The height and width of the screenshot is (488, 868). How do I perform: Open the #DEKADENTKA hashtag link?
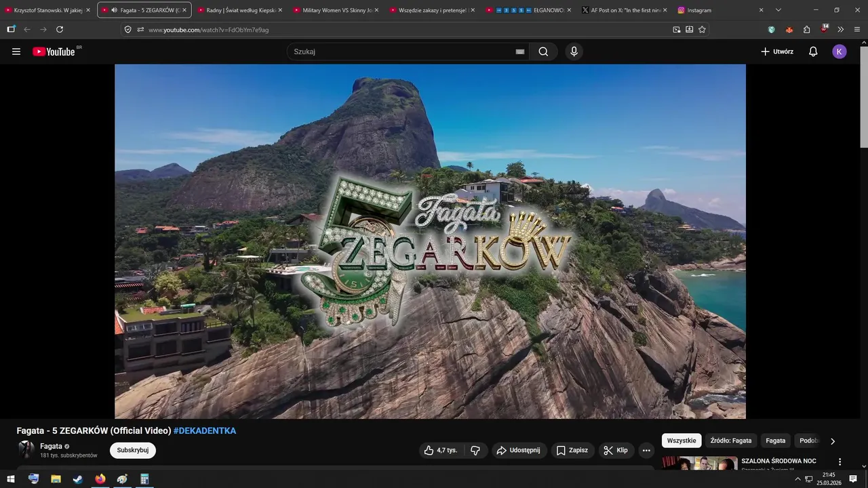click(205, 430)
